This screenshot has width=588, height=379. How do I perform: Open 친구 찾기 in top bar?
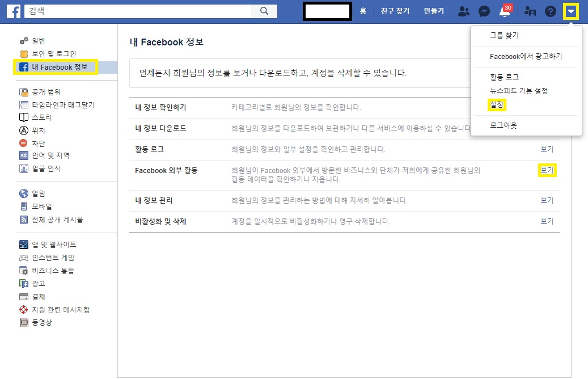click(395, 11)
